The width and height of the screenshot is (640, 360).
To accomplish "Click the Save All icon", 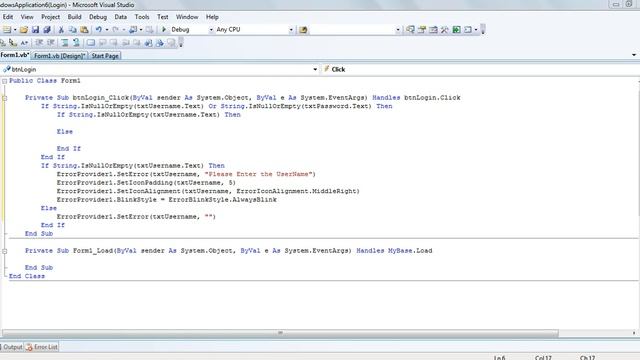I will 47,30.
